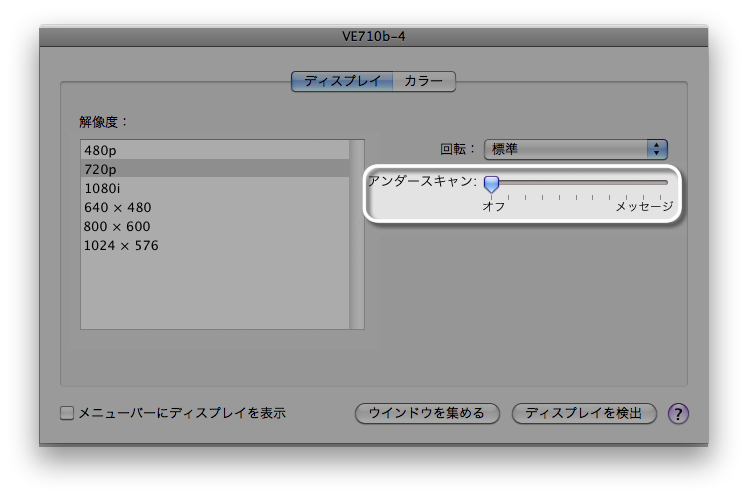Viewport: 748px width, 498px height.
Task: Select the 720p resolution entry
Action: tap(214, 169)
